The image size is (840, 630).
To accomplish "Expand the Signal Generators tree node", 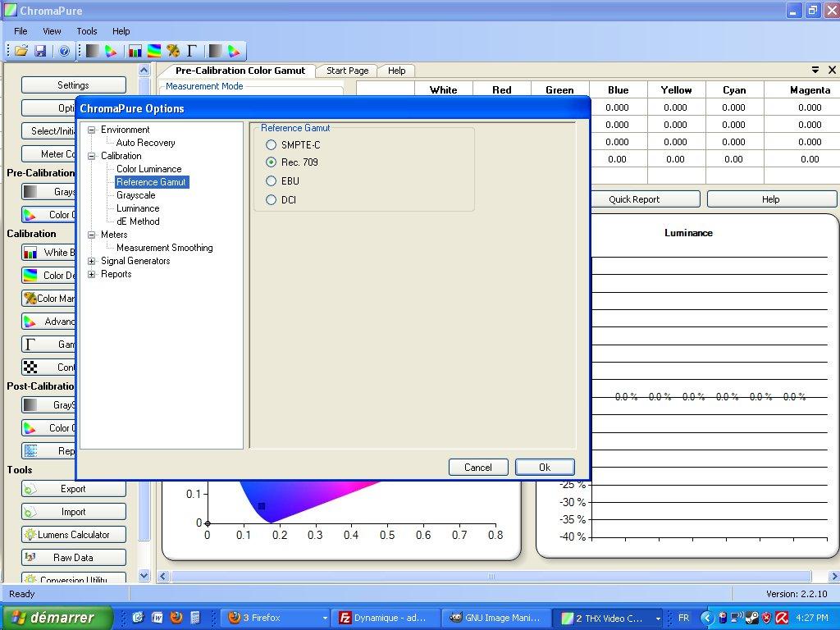I will pyautogui.click(x=92, y=261).
